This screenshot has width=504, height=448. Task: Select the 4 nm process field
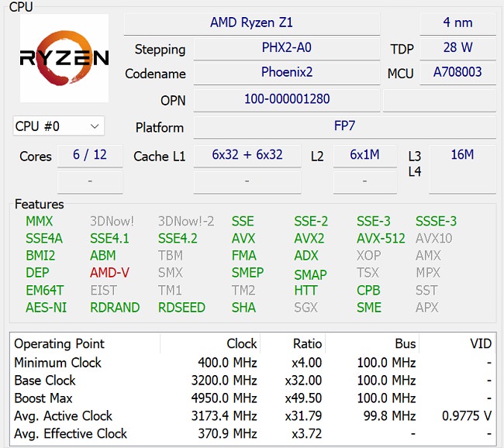click(x=457, y=22)
